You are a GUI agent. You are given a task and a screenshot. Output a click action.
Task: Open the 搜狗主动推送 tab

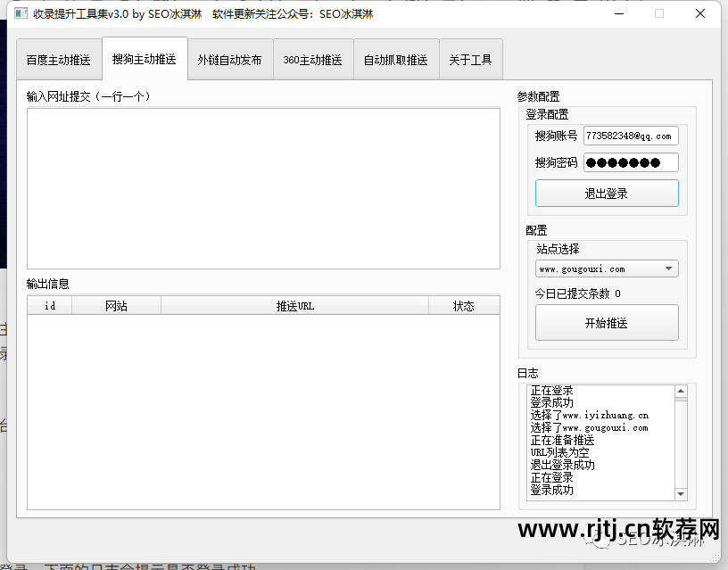pos(144,59)
